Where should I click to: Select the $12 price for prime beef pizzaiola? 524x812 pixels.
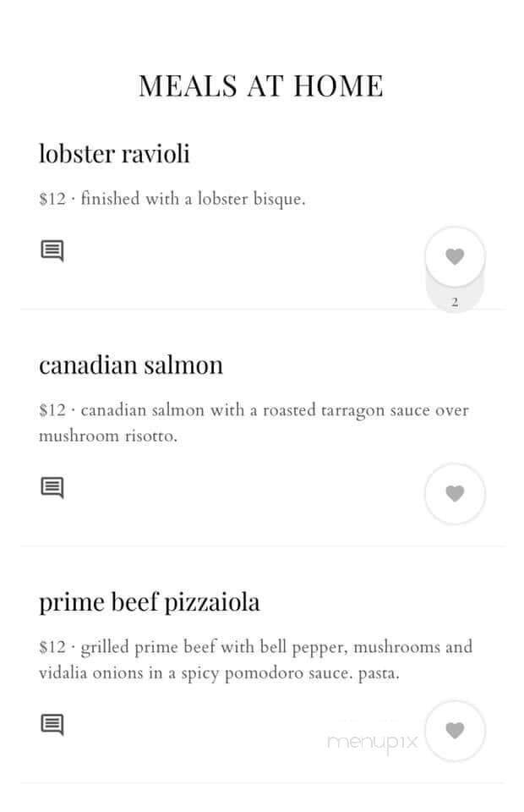click(52, 646)
